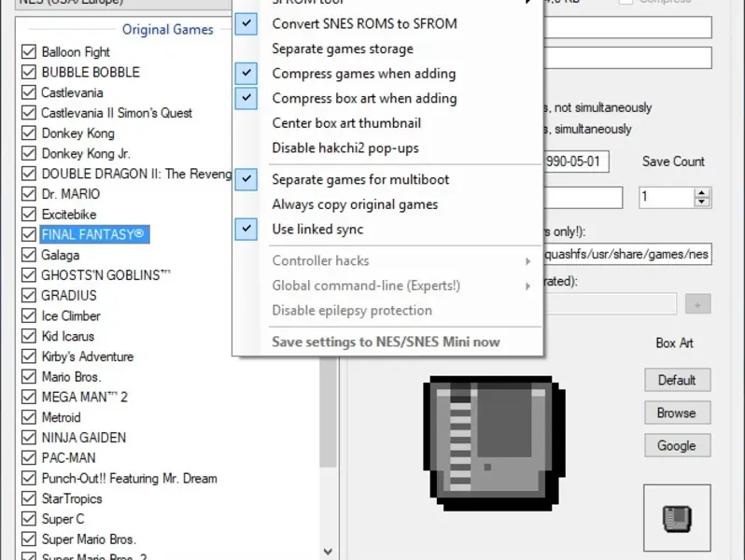
Task: Select DOUBLE DRAGON II: The Revenge entry
Action: 136,174
